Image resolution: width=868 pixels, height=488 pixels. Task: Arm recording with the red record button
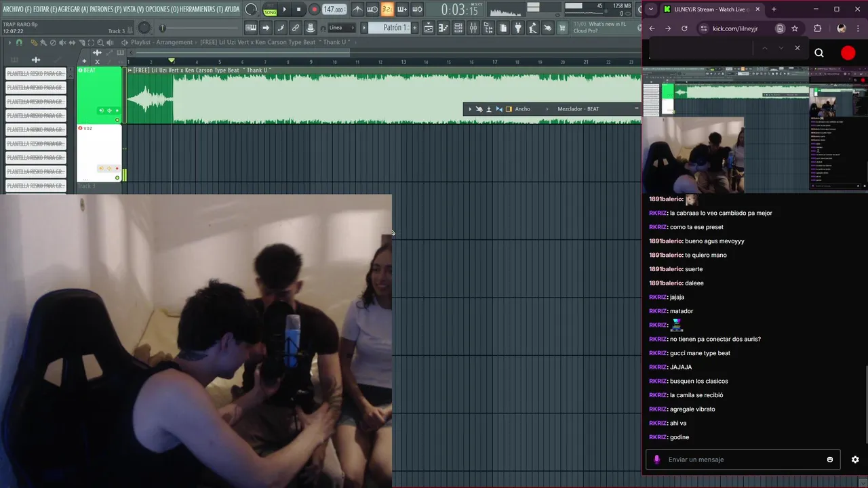(314, 9)
